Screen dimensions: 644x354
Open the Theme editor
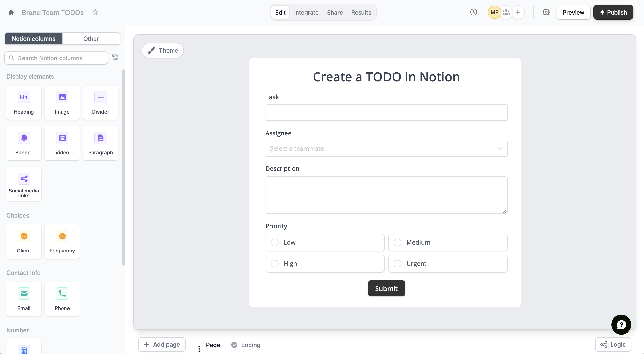tap(163, 50)
